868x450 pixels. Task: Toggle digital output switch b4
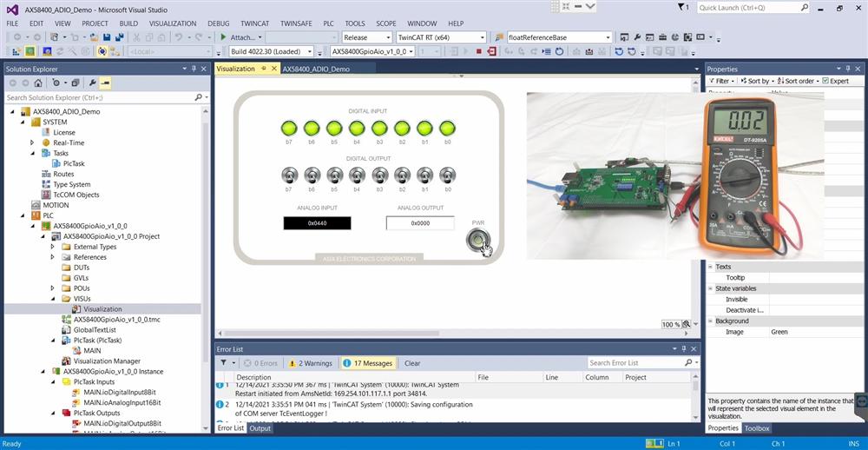pyautogui.click(x=357, y=175)
